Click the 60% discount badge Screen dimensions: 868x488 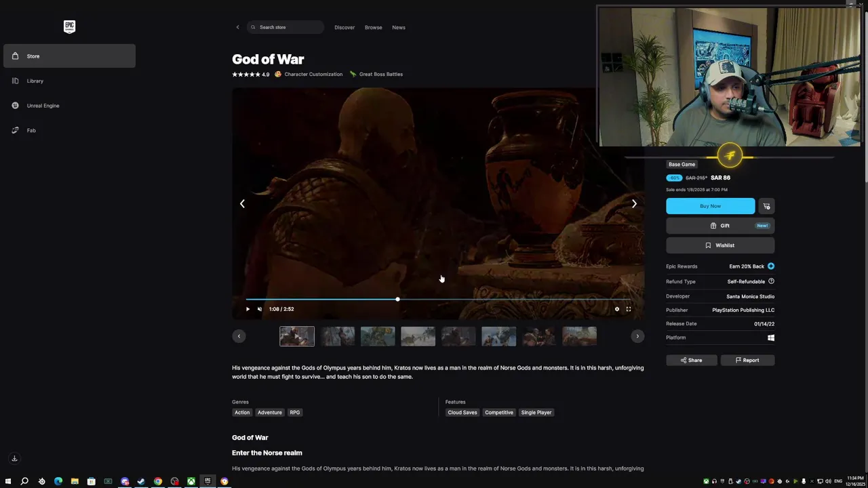click(x=674, y=178)
